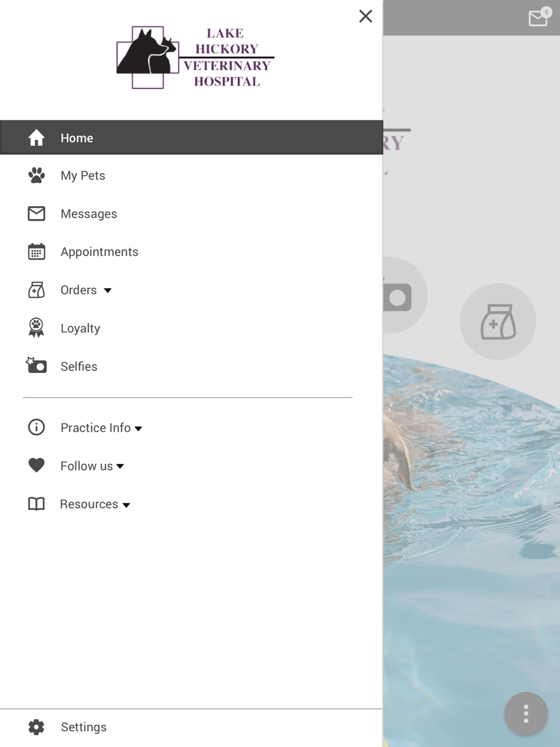The width and height of the screenshot is (560, 747).
Task: Click the info circle icon for Practice Info
Action: click(36, 427)
